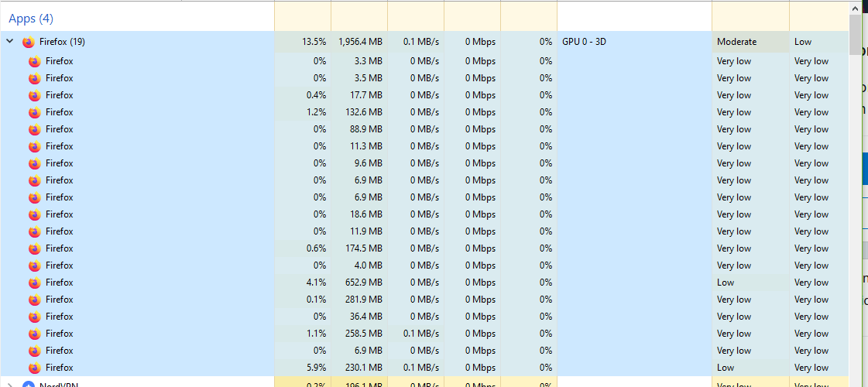Click the 11.3 MB memory value
Image resolution: width=868 pixels, height=387 pixels.
[x=366, y=146]
